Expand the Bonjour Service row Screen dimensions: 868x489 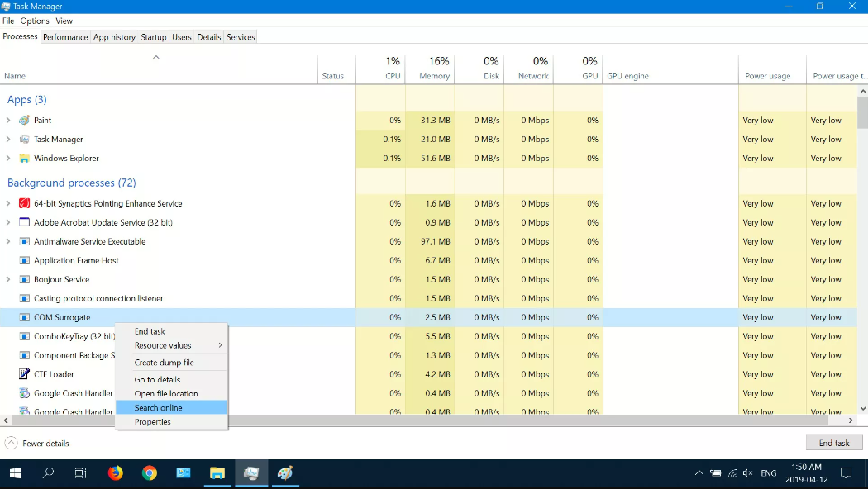7,279
